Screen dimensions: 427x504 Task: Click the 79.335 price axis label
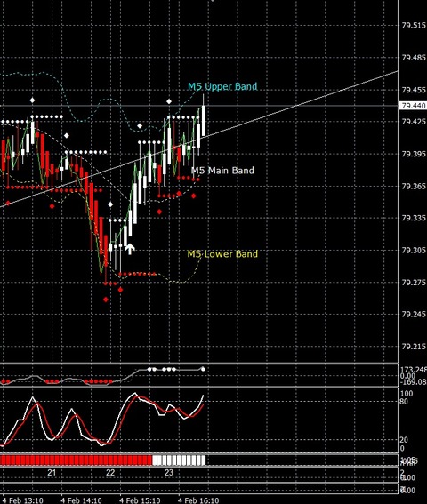414,218
